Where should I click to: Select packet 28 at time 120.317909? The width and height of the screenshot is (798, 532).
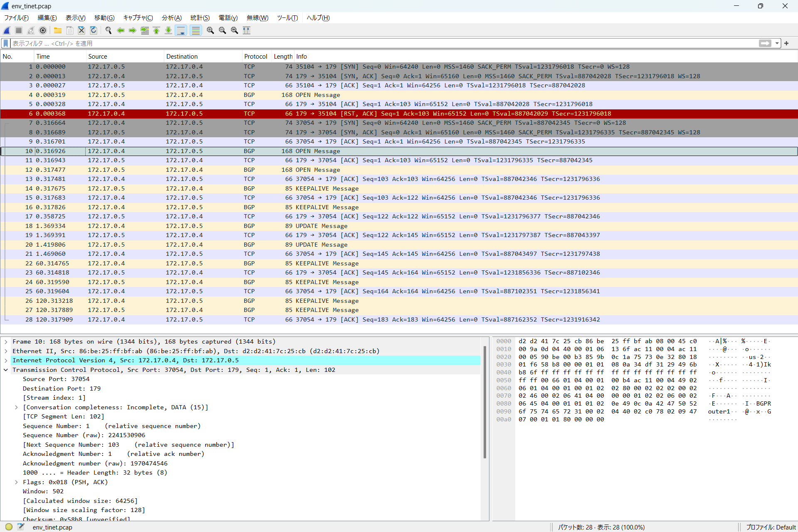[x=399, y=319]
